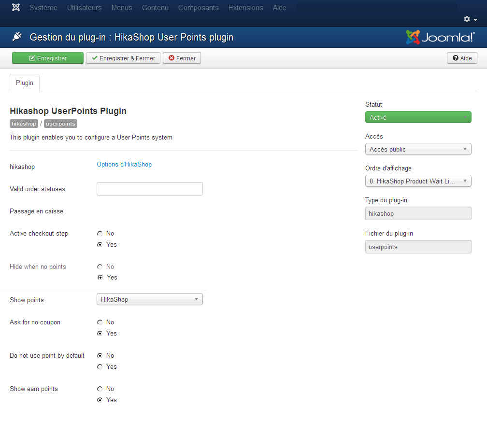Open the Options d'HikaShop link
This screenshot has width=487, height=448.
124,165
